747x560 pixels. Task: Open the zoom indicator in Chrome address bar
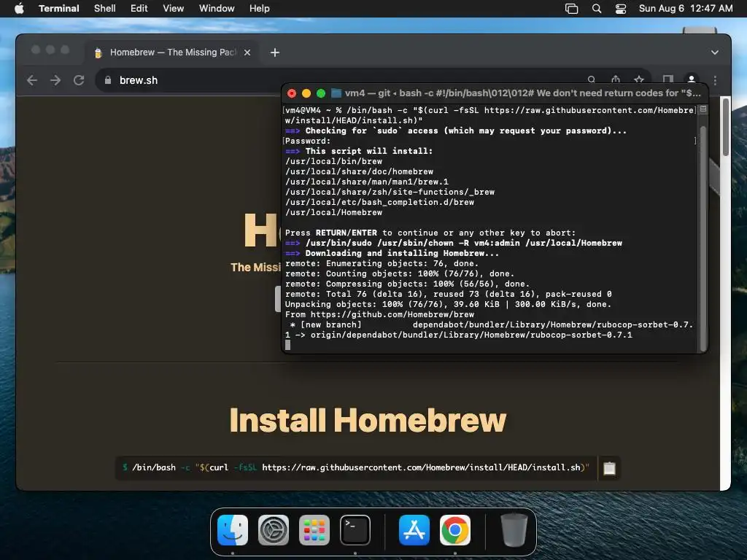click(x=591, y=79)
